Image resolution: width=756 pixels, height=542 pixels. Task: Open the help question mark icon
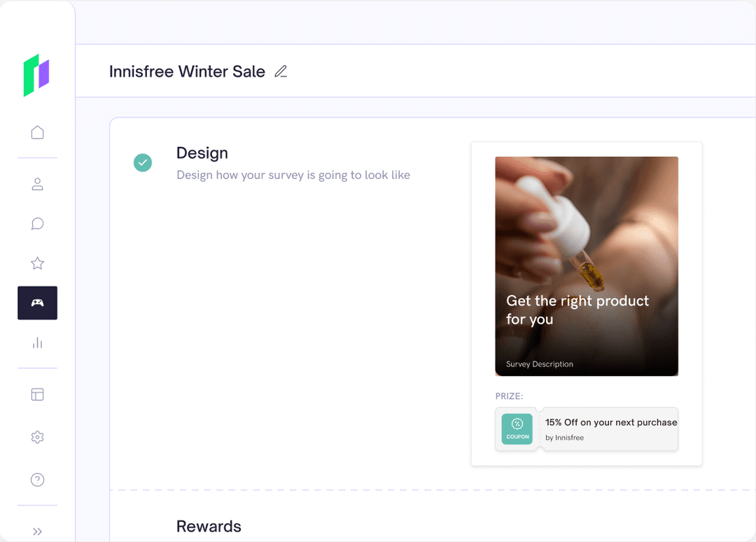38,480
